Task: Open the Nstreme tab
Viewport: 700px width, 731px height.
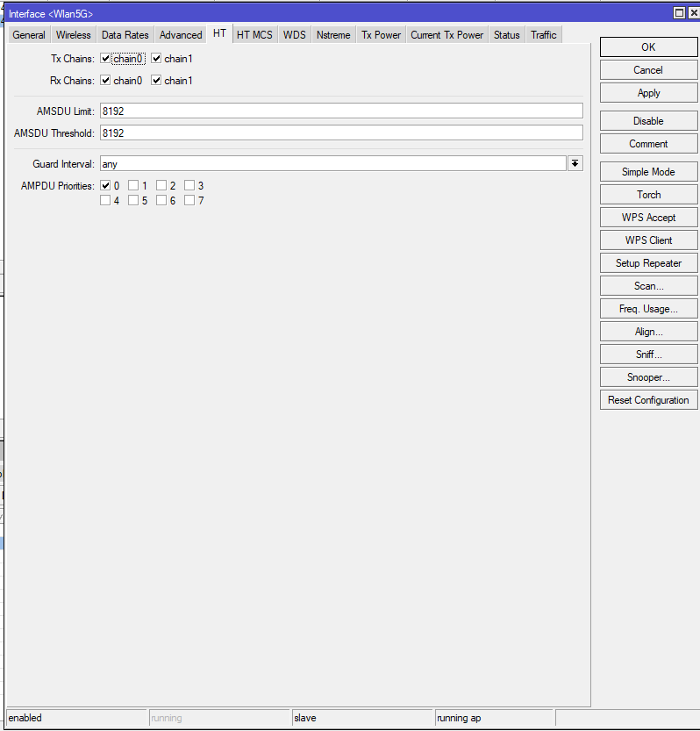Action: click(x=333, y=35)
